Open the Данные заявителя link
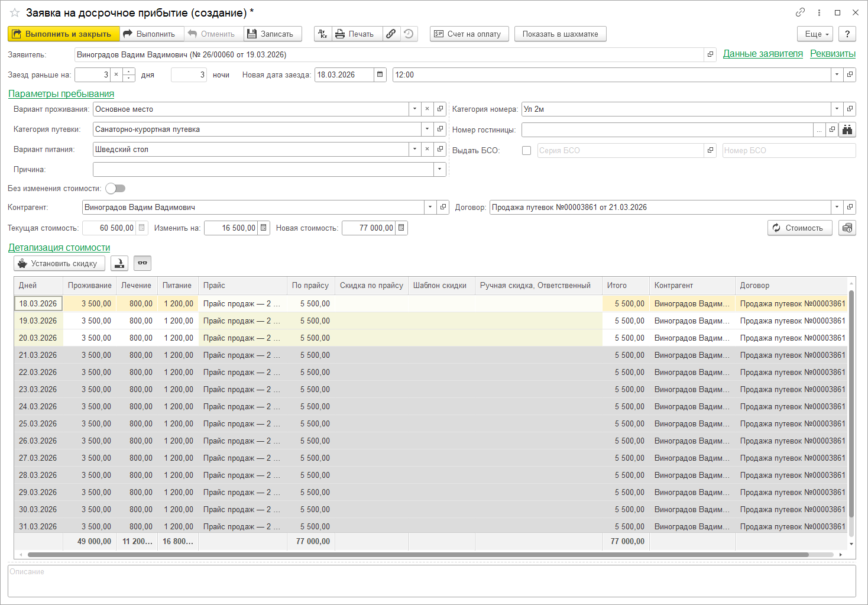 click(x=763, y=54)
